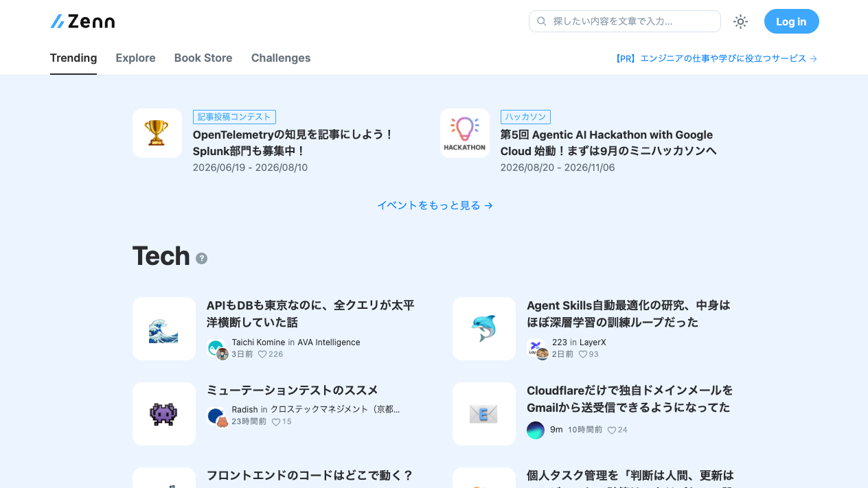
Task: Click the space invader emoji thumbnail
Action: click(x=164, y=414)
